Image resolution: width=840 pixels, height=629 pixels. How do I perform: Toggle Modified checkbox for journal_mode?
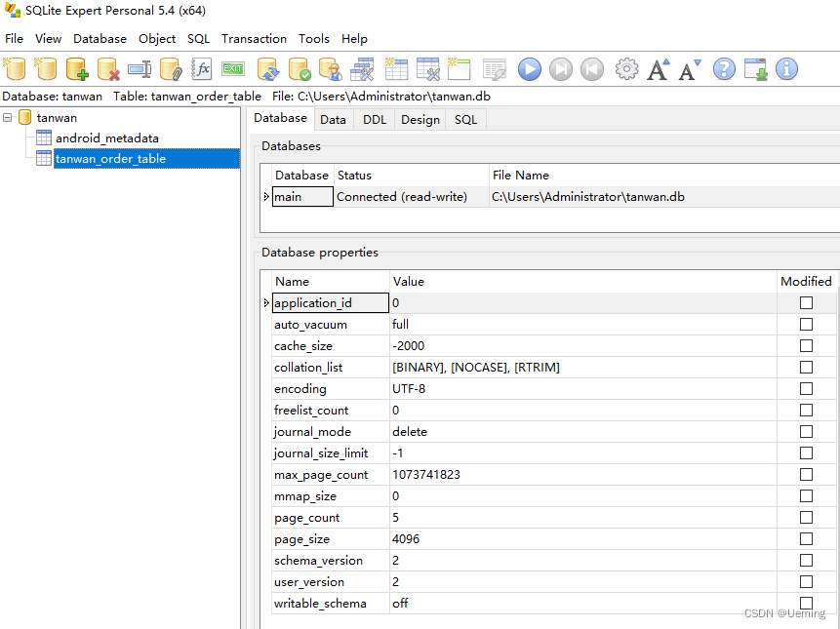tap(806, 431)
